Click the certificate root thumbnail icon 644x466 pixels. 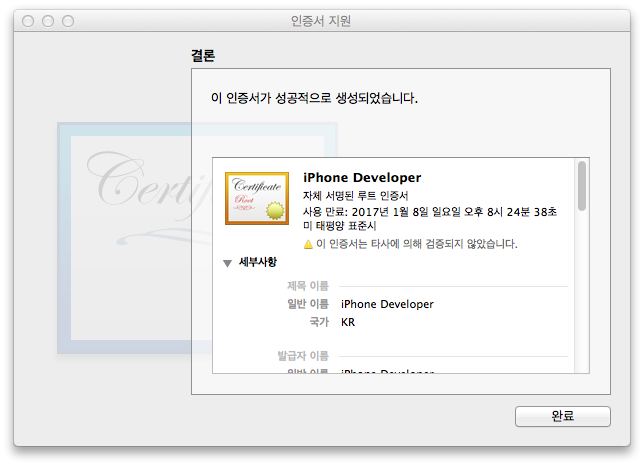(x=257, y=198)
